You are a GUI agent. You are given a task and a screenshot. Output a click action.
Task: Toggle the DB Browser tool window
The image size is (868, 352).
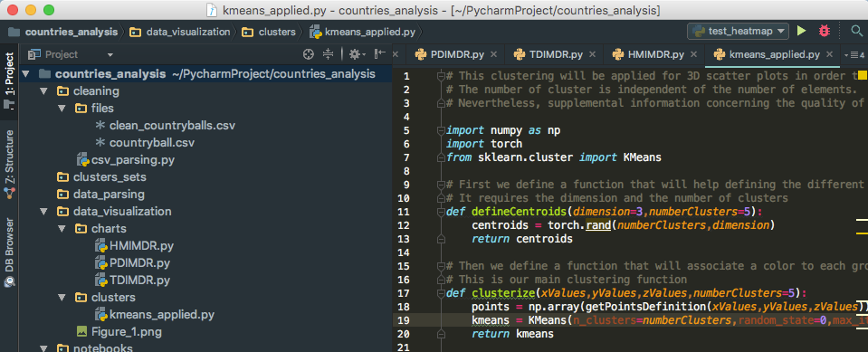pos(9,252)
